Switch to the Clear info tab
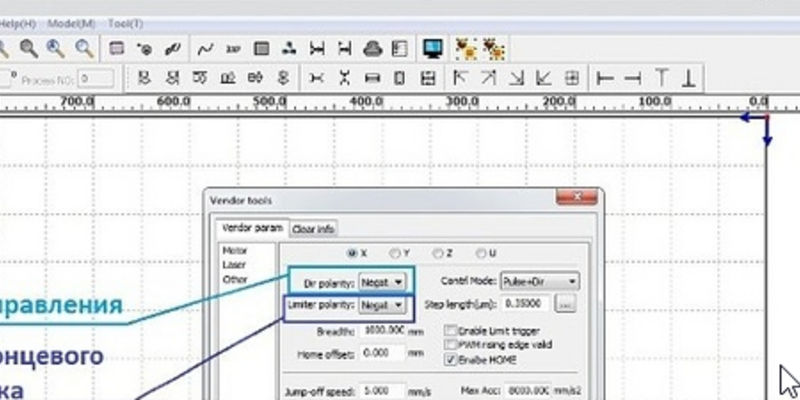Screen dimensions: 800x400 (313, 229)
